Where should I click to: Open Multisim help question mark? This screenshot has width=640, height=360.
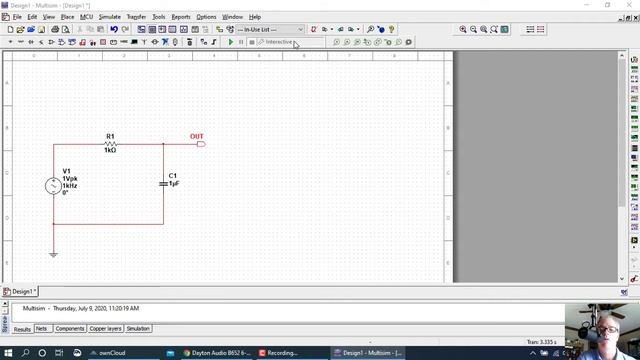tap(391, 29)
